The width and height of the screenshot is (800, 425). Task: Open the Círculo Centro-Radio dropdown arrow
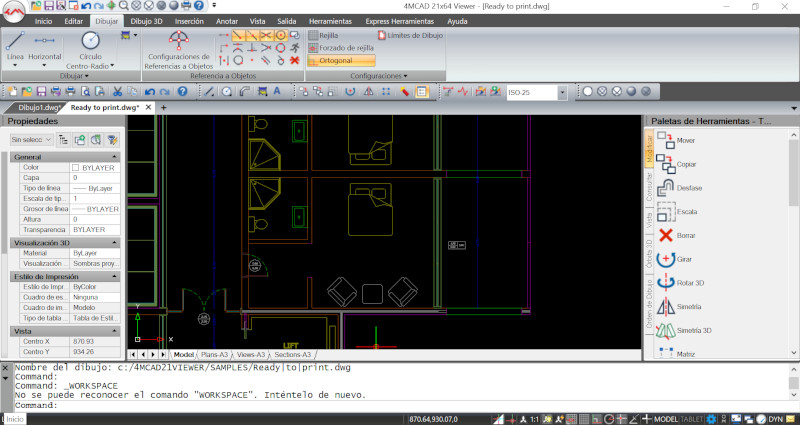click(112, 66)
